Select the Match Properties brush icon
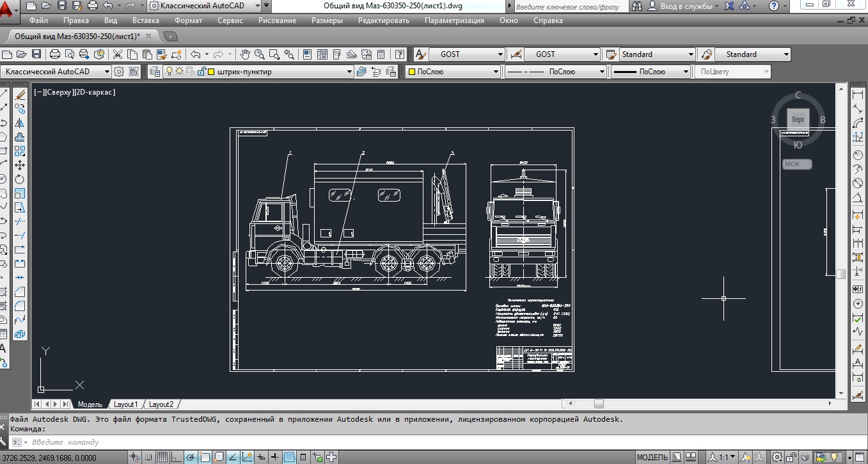868x464 pixels. [162, 54]
